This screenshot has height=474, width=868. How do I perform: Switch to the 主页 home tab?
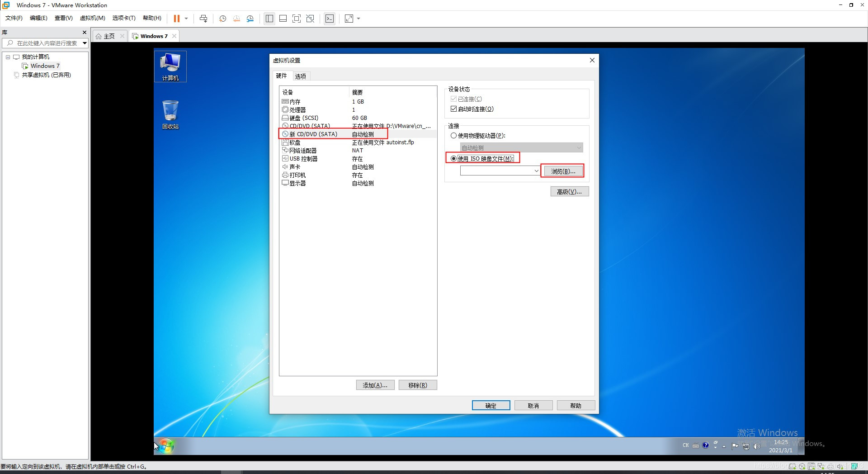click(109, 36)
